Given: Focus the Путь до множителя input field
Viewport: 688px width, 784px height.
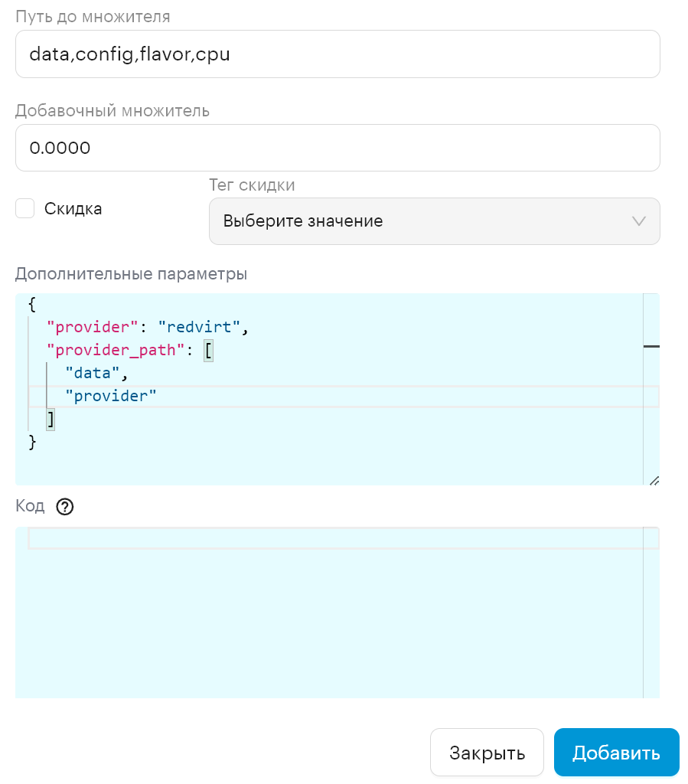Looking at the screenshot, I should 337,54.
